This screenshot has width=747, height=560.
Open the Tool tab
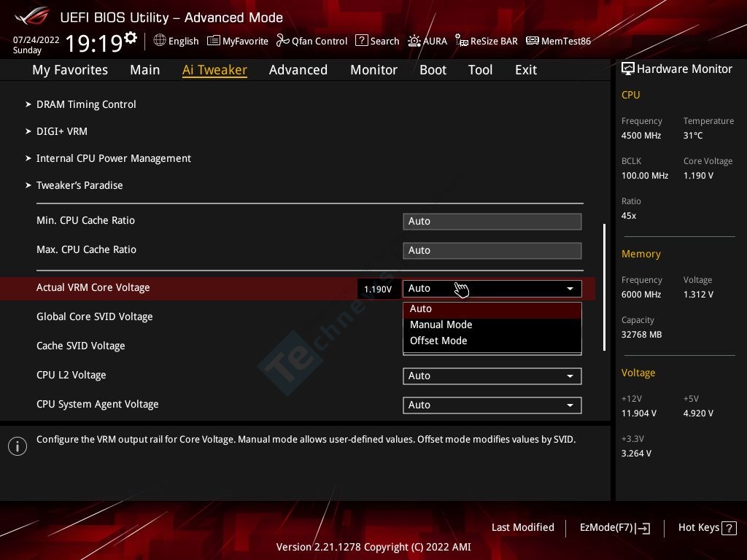[480, 70]
